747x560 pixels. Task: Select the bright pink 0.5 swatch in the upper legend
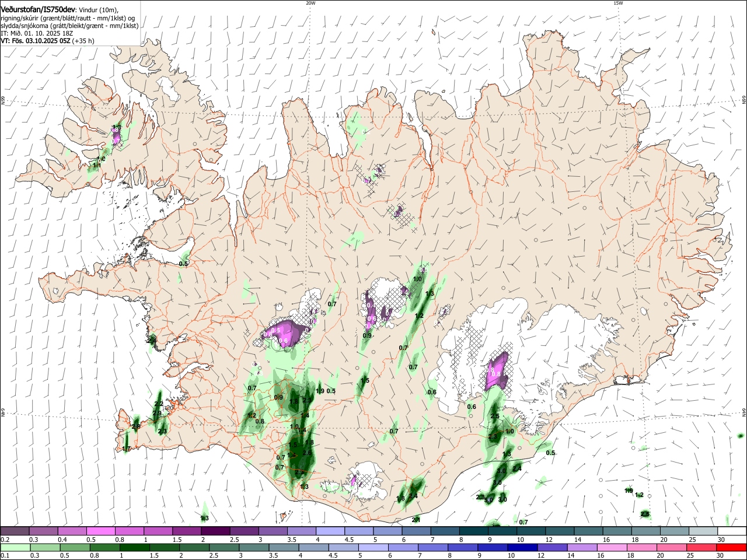tap(100, 531)
